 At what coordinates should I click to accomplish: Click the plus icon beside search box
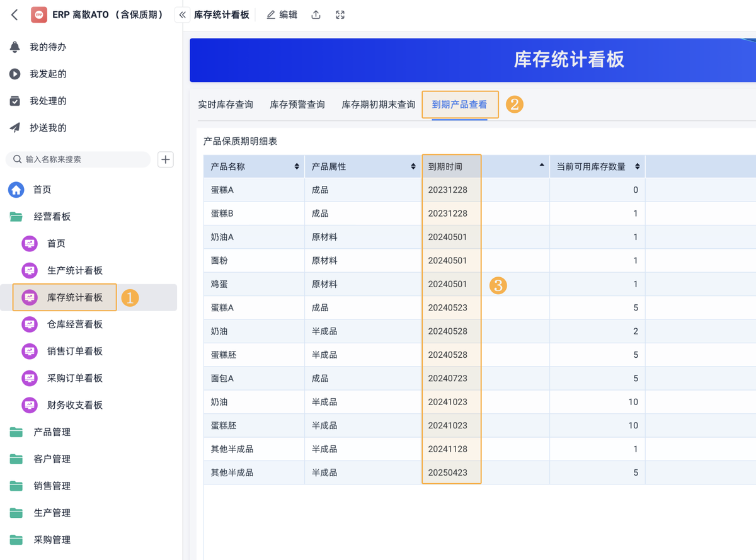166,159
